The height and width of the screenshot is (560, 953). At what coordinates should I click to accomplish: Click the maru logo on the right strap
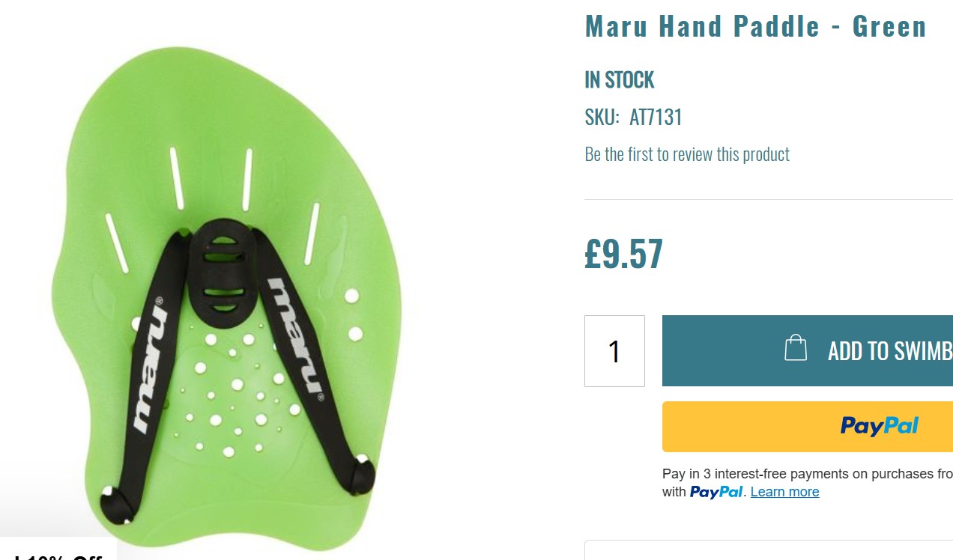pyautogui.click(x=297, y=337)
